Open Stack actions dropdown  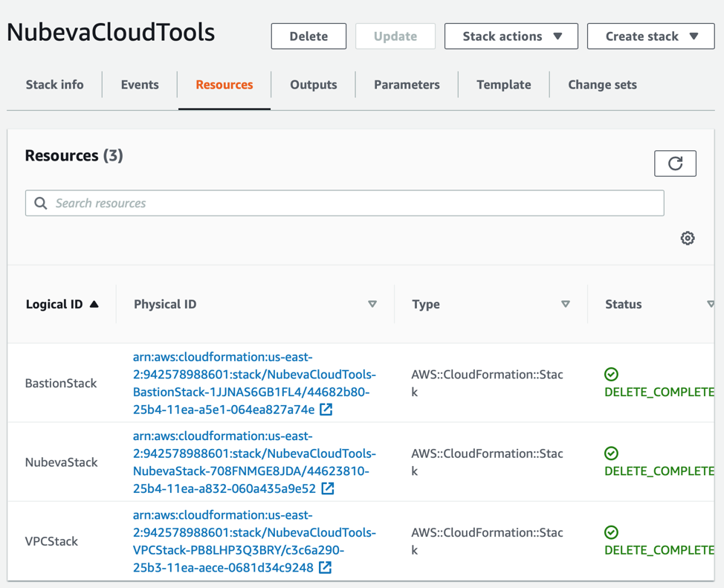[511, 36]
